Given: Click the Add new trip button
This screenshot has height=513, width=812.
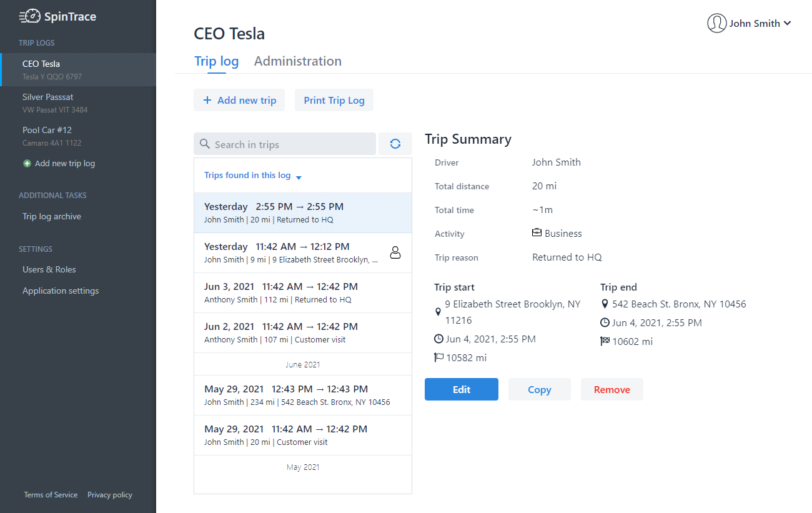Looking at the screenshot, I should tap(239, 100).
